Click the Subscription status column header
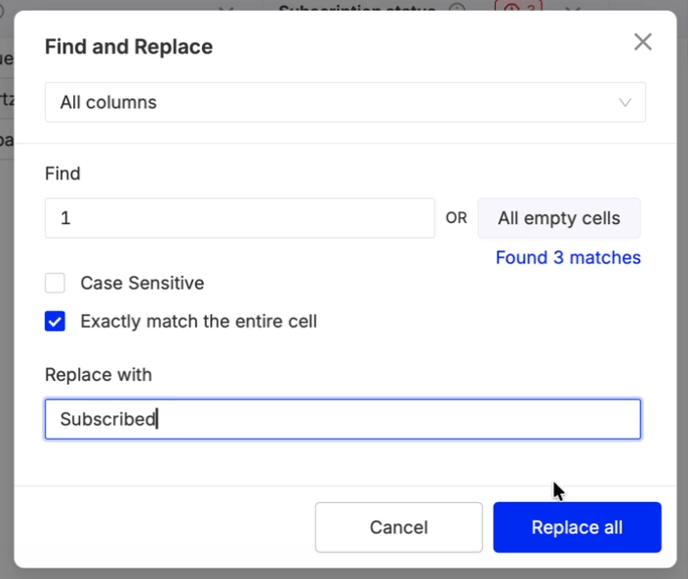The image size is (688, 579). click(356, 9)
